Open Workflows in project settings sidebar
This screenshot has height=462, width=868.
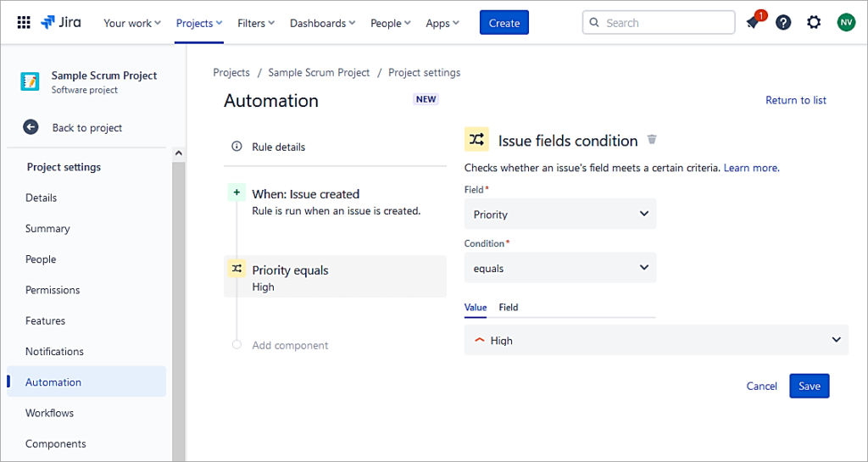tap(49, 413)
